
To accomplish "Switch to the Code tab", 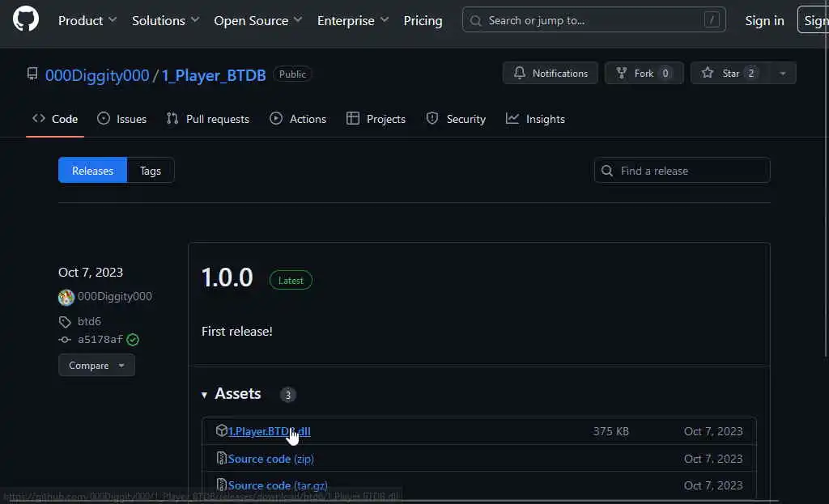I will click(55, 119).
